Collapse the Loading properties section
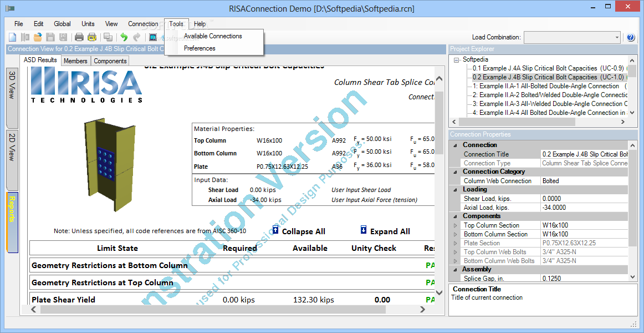644x333 pixels. (x=454, y=189)
